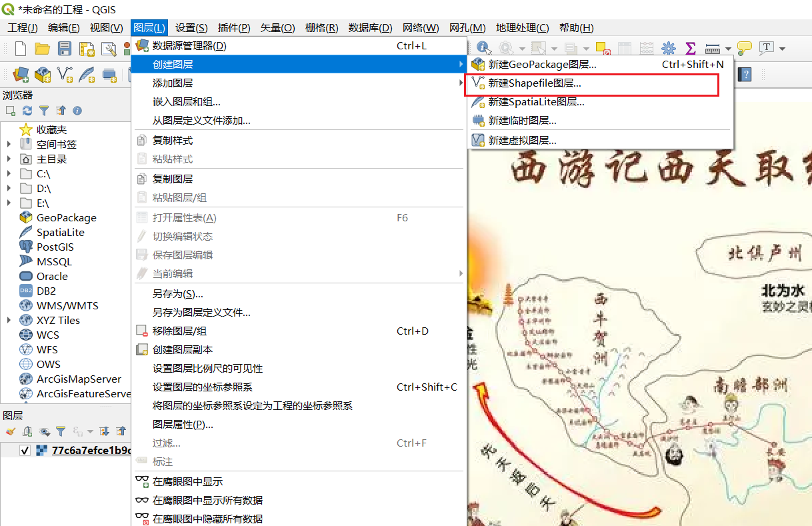Click Browser panel info properties icon
Image resolution: width=812 pixels, height=526 pixels.
coord(77,111)
